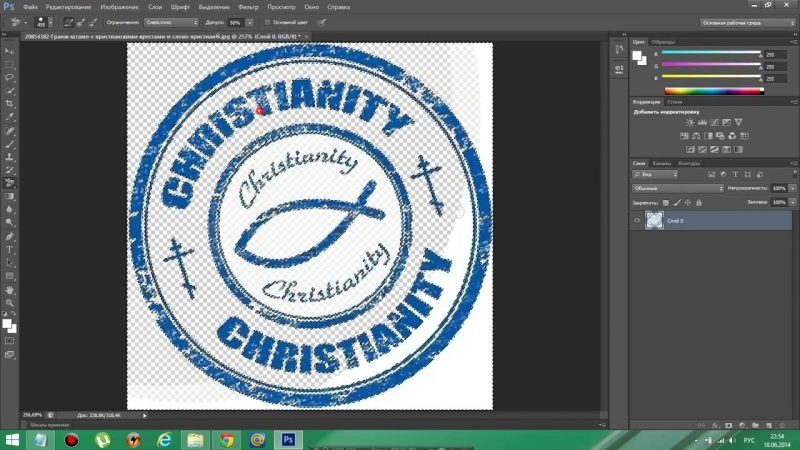
Task: Toggle lock all for layer
Action: pyautogui.click(x=699, y=203)
